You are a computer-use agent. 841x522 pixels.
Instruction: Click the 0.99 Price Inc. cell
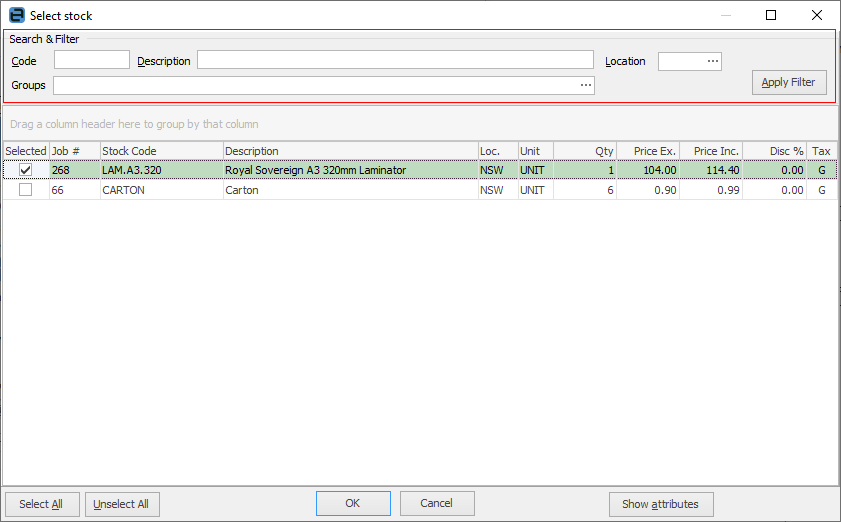711,190
